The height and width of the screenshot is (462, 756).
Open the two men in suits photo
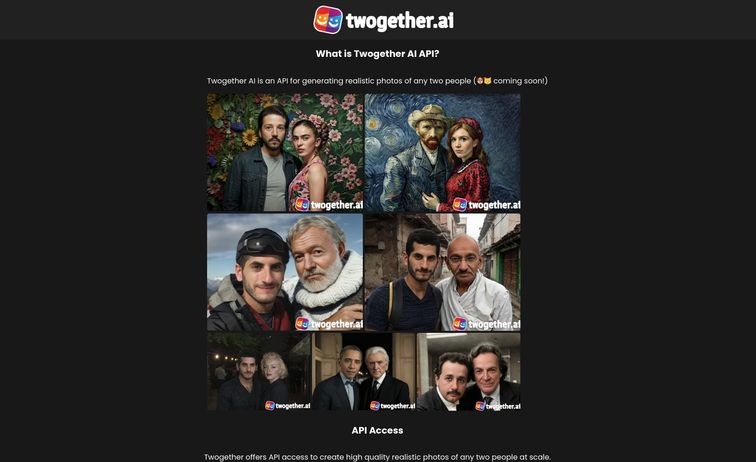[x=364, y=371]
